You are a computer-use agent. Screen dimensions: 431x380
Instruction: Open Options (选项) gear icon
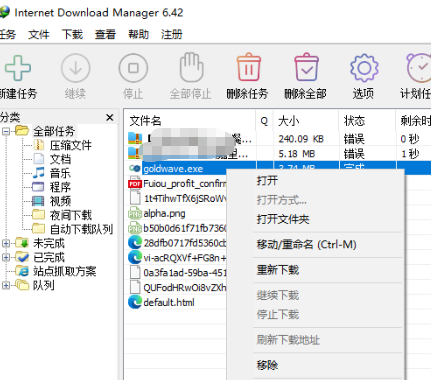(364, 68)
